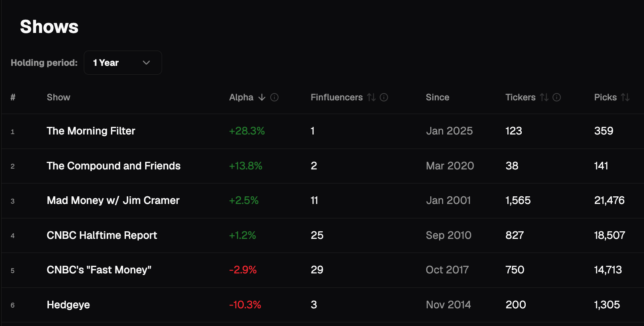Click the Tickers column header label
The height and width of the screenshot is (326, 644).
pos(520,97)
